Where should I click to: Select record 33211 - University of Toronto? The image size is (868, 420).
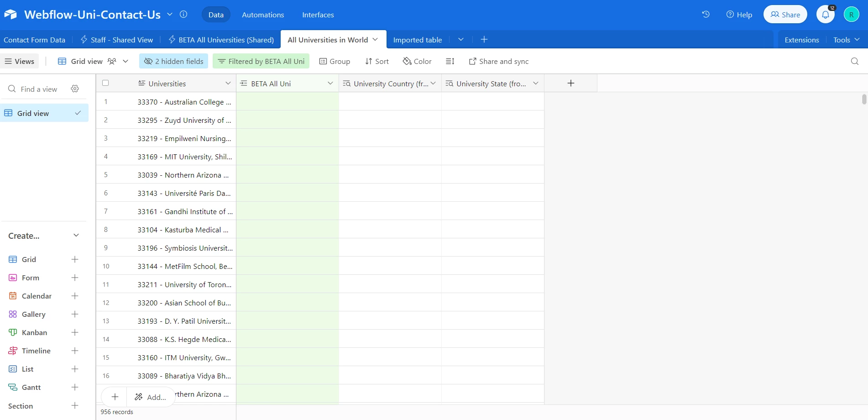pyautogui.click(x=184, y=284)
